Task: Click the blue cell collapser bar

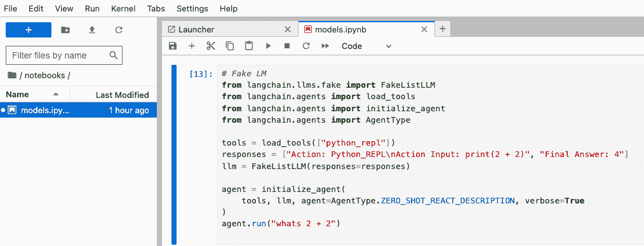Action: tap(174, 154)
